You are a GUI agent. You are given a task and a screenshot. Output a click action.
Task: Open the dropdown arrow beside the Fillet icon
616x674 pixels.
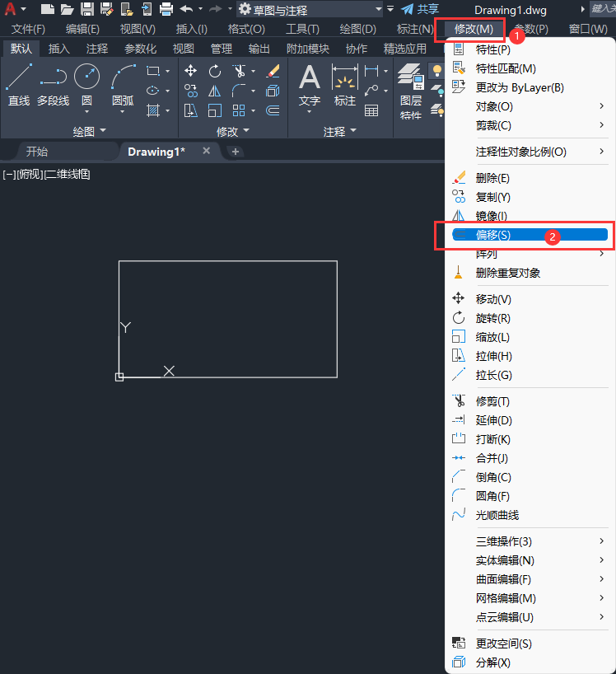coord(254,91)
